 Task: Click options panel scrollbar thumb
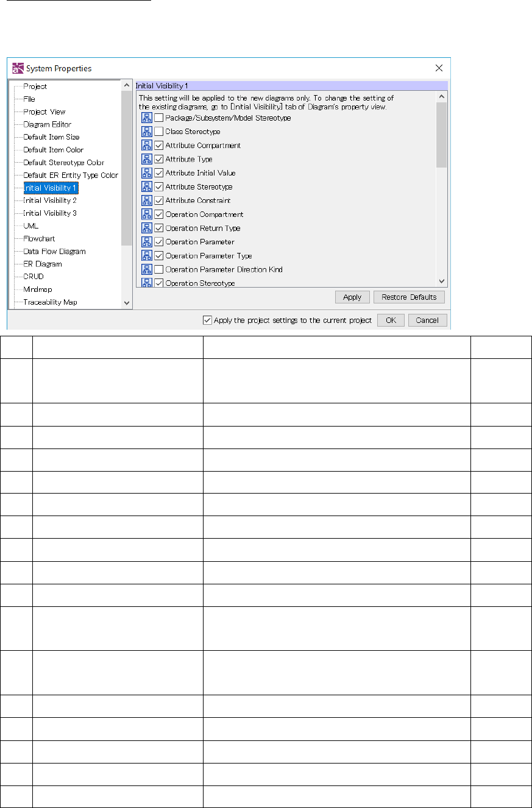[x=442, y=135]
